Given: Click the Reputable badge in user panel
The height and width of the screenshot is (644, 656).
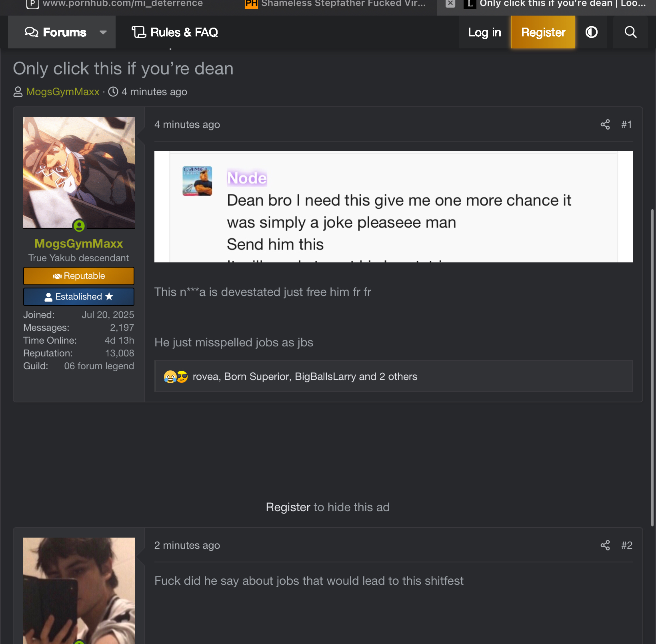Looking at the screenshot, I should click(x=79, y=276).
